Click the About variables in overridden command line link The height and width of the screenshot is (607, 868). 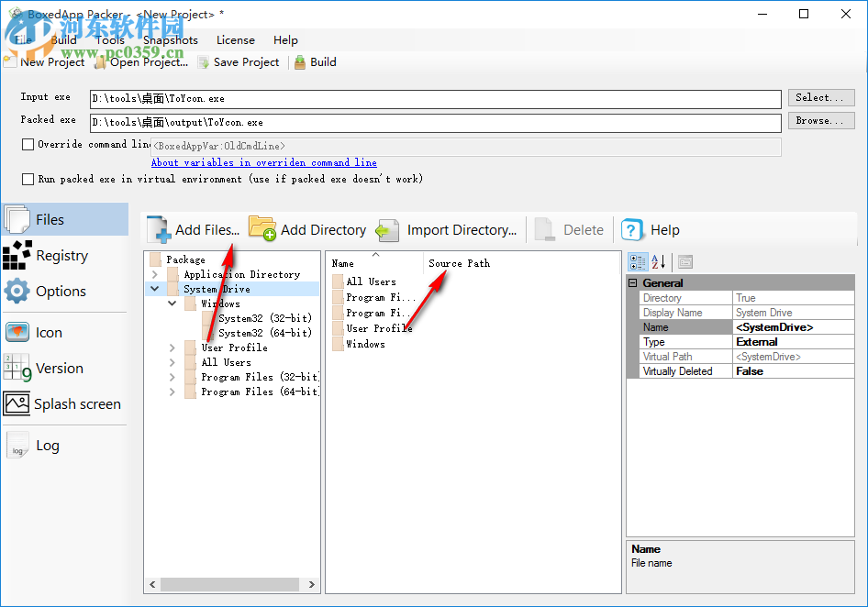point(264,162)
